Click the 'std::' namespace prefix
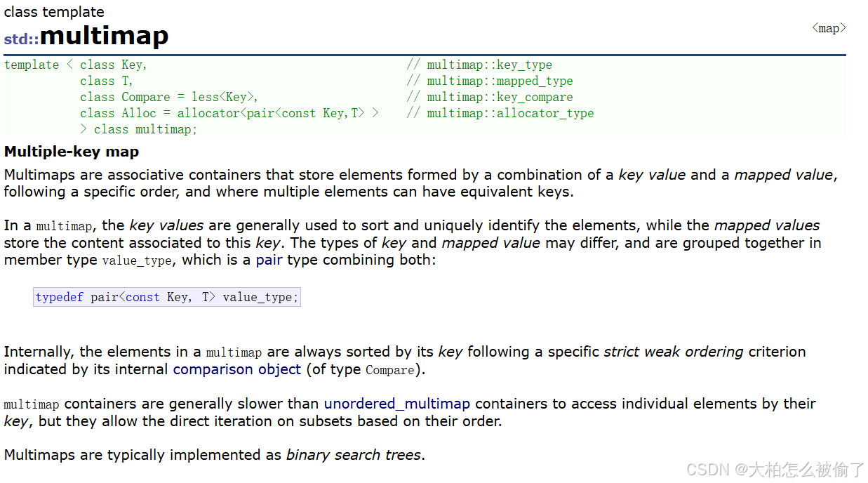The height and width of the screenshot is (483, 868). (22, 39)
